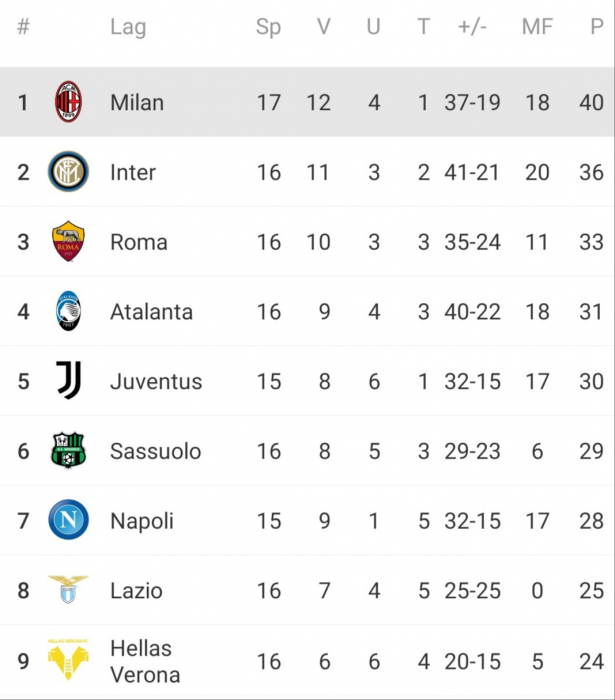This screenshot has width=615, height=700.
Task: Click the AS Roma crest
Action: [x=68, y=241]
